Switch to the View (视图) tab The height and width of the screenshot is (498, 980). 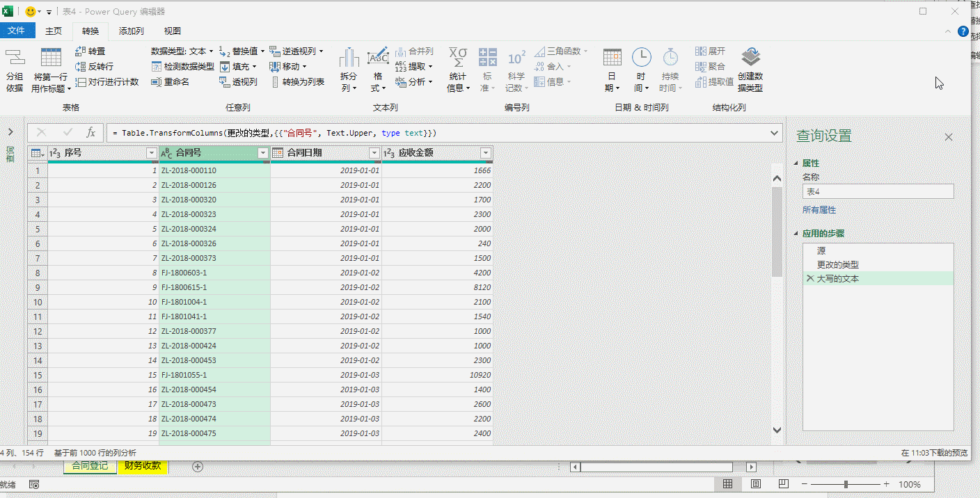click(x=173, y=31)
